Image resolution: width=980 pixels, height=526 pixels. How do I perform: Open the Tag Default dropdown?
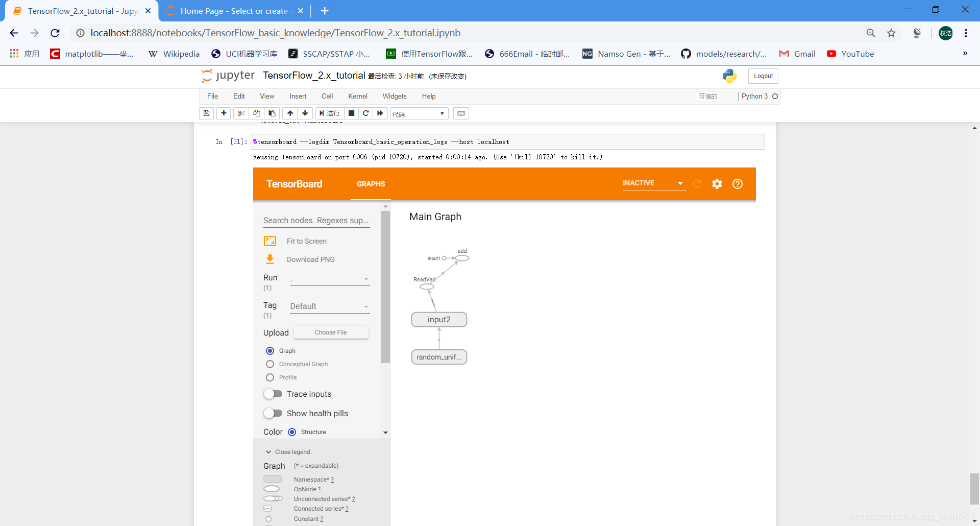click(x=330, y=306)
